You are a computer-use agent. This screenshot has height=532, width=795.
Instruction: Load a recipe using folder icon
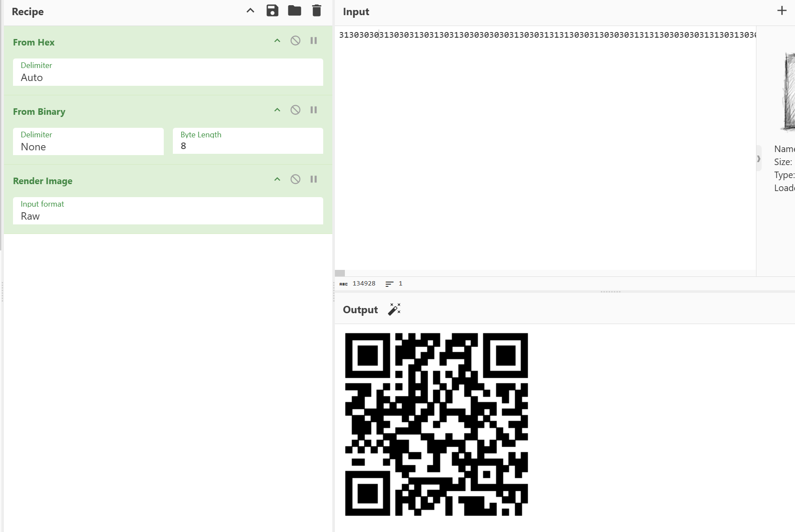(295, 11)
